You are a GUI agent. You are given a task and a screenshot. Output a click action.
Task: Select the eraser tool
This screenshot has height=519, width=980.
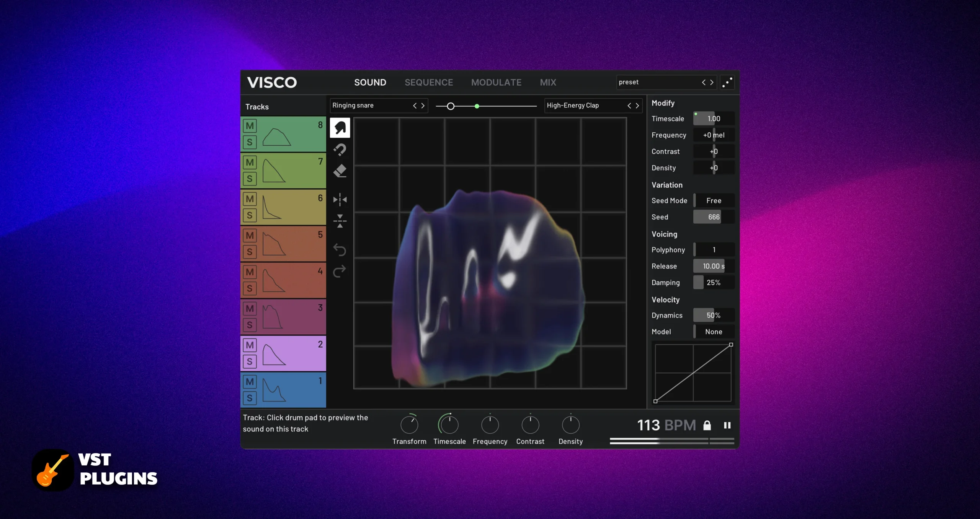340,171
